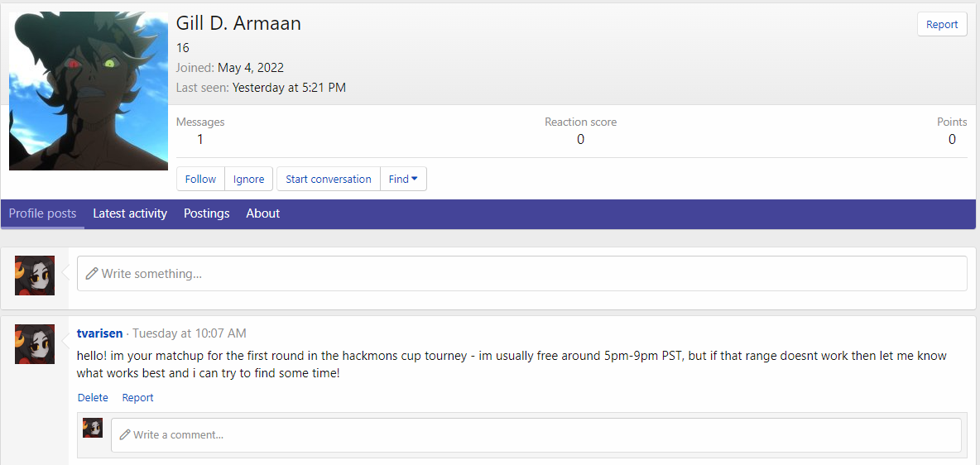This screenshot has height=465, width=980.
Task: Switch to the Latest activity tab
Action: coord(130,213)
